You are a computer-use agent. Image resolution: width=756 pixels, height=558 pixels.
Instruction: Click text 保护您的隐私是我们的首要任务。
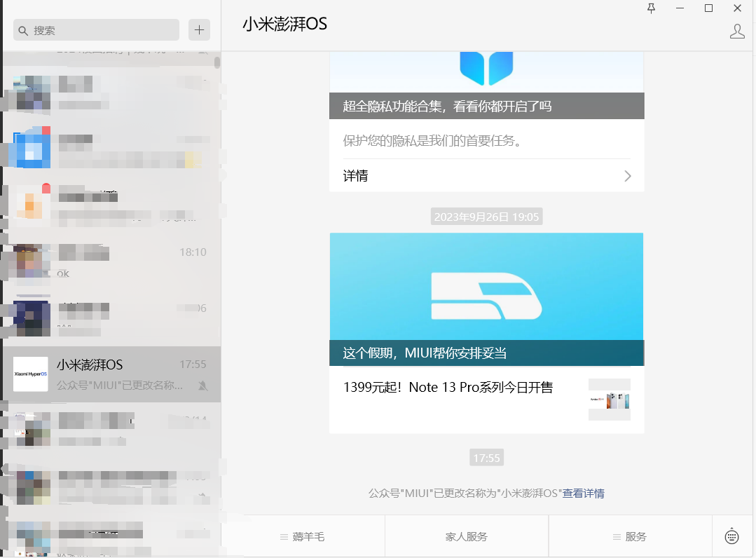(x=433, y=141)
